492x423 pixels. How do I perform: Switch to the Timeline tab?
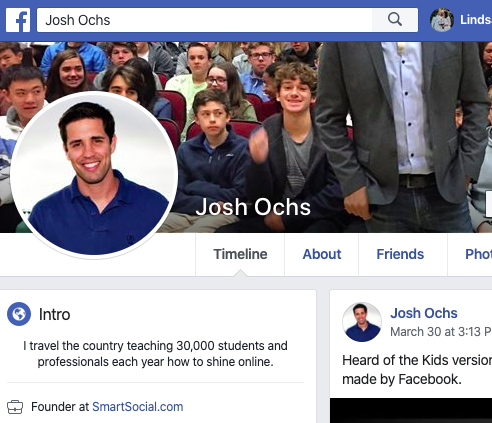point(240,254)
